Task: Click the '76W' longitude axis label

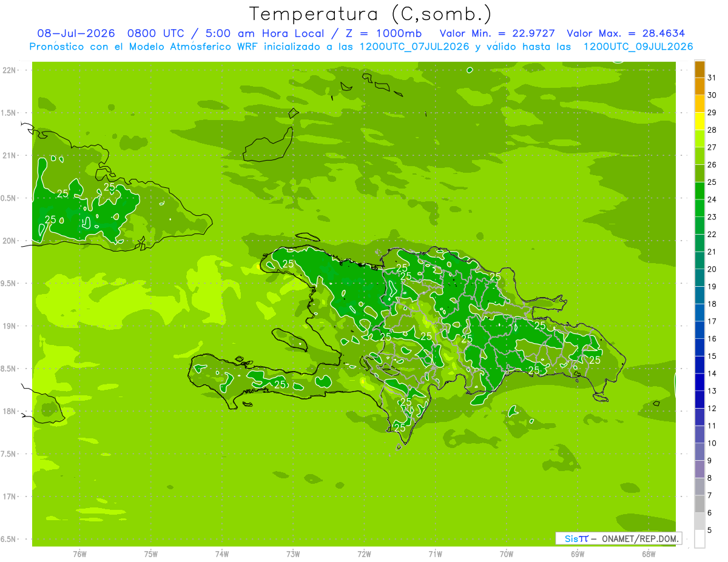Action: pos(79,554)
